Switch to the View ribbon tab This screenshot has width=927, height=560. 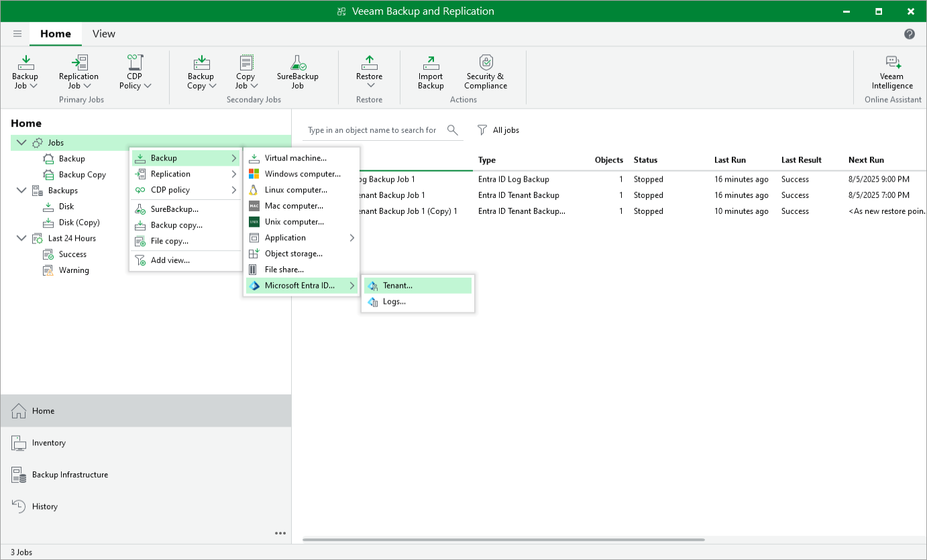104,34
